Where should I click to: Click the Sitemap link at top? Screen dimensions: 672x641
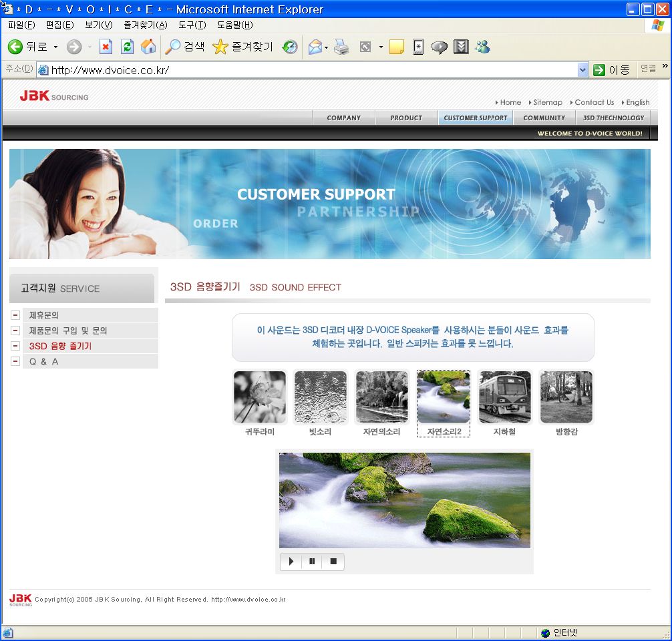click(x=548, y=102)
